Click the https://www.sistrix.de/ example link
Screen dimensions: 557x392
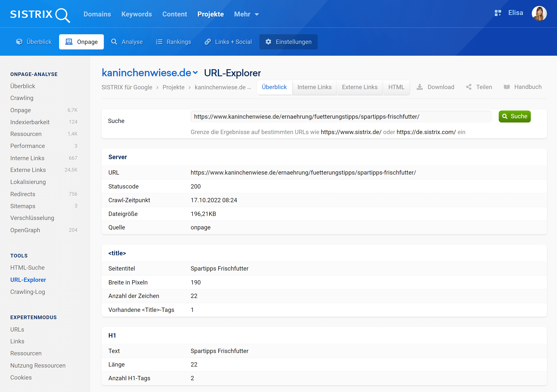click(x=351, y=132)
